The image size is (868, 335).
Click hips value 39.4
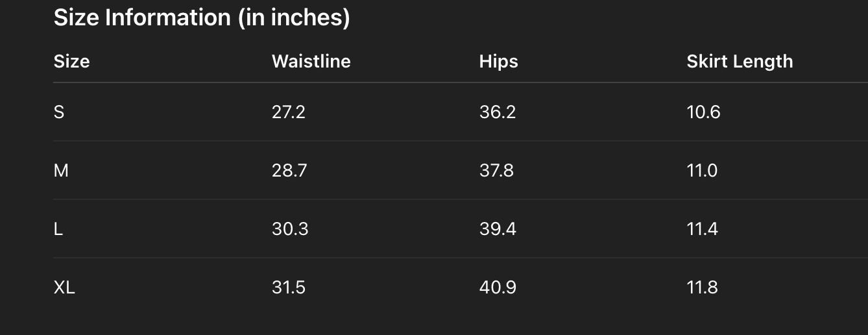point(498,229)
